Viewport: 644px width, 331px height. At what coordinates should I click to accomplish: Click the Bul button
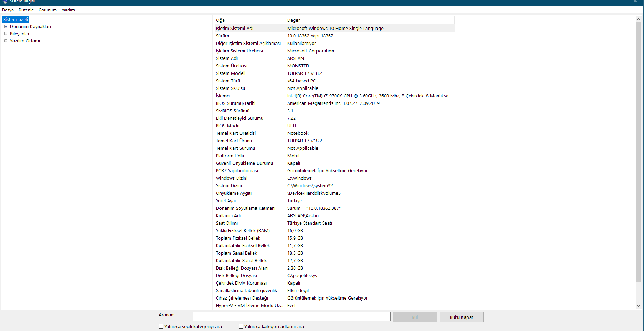click(x=415, y=317)
